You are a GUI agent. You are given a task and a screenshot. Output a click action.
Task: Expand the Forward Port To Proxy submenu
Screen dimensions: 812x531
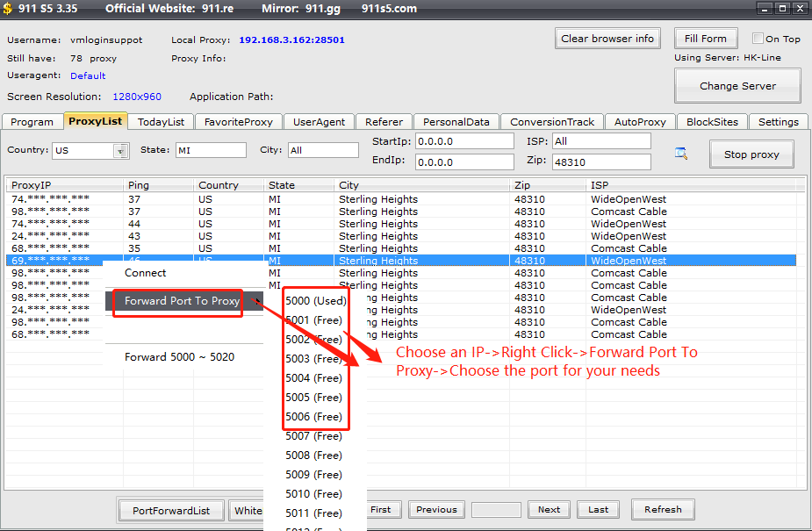point(182,301)
